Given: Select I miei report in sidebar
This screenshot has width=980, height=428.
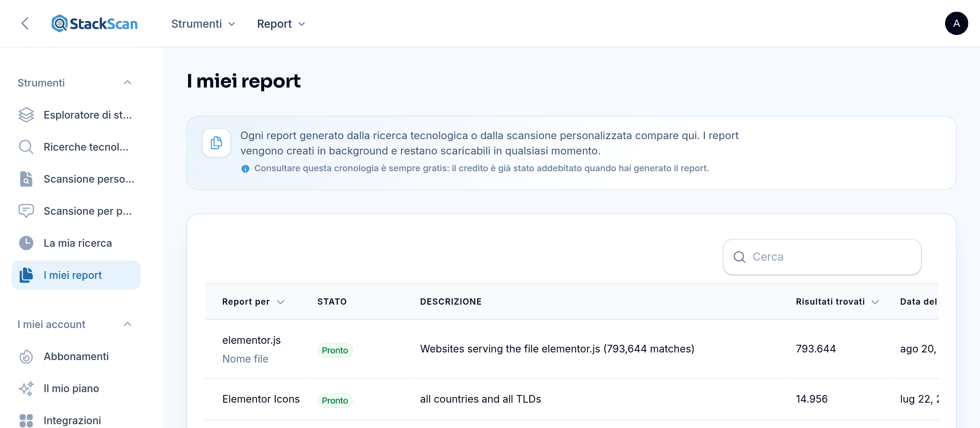Looking at the screenshot, I should click(x=76, y=275).
